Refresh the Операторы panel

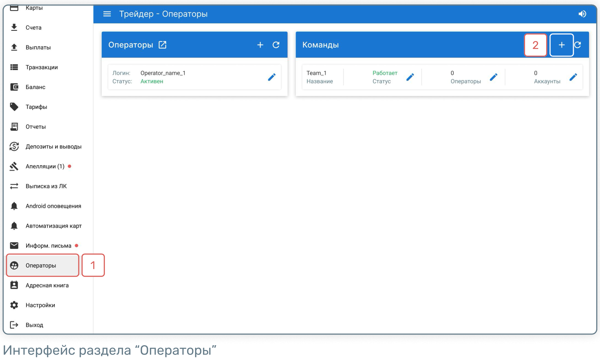click(276, 45)
